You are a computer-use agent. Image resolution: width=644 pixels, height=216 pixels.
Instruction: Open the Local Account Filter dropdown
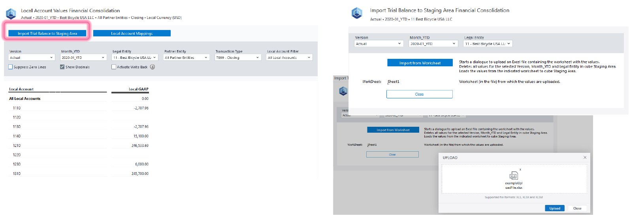tap(289, 58)
